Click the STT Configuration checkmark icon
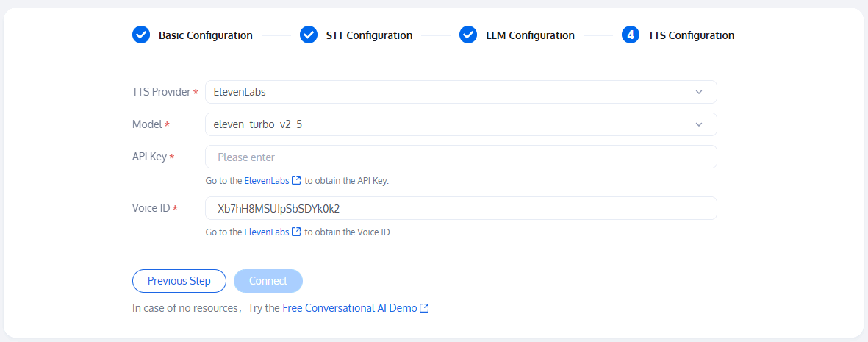The width and height of the screenshot is (868, 342). [309, 35]
